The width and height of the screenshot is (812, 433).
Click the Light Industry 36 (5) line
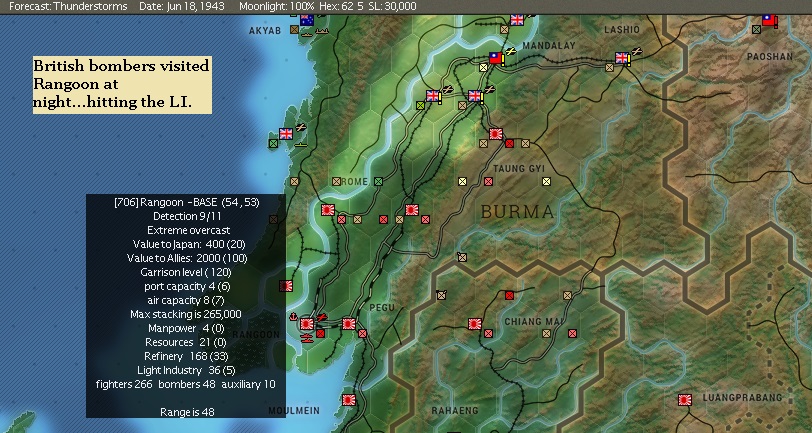point(186,370)
